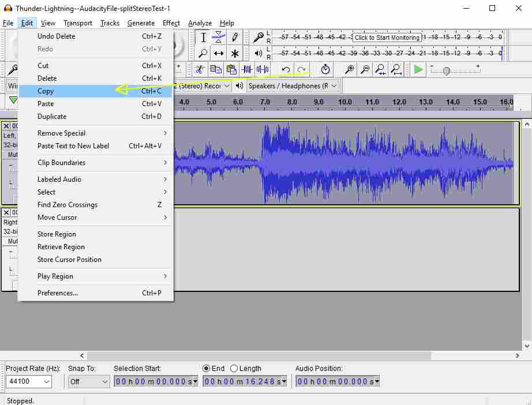Click the playback speed slider
The height and width of the screenshot is (405, 532).
tap(446, 70)
